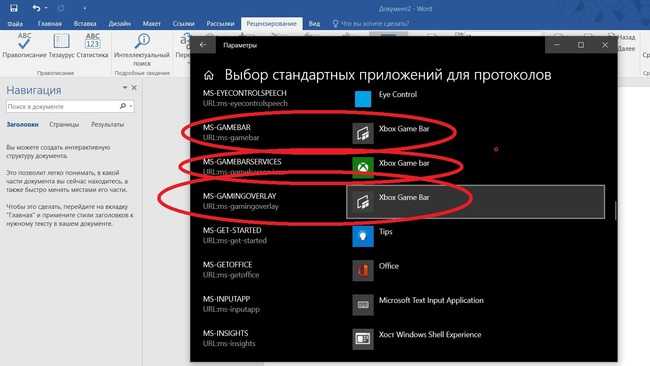The width and height of the screenshot is (650, 366).
Task: Click Xbox Game bar label for MS-GAMEBARSERVICES
Action: pos(404,163)
